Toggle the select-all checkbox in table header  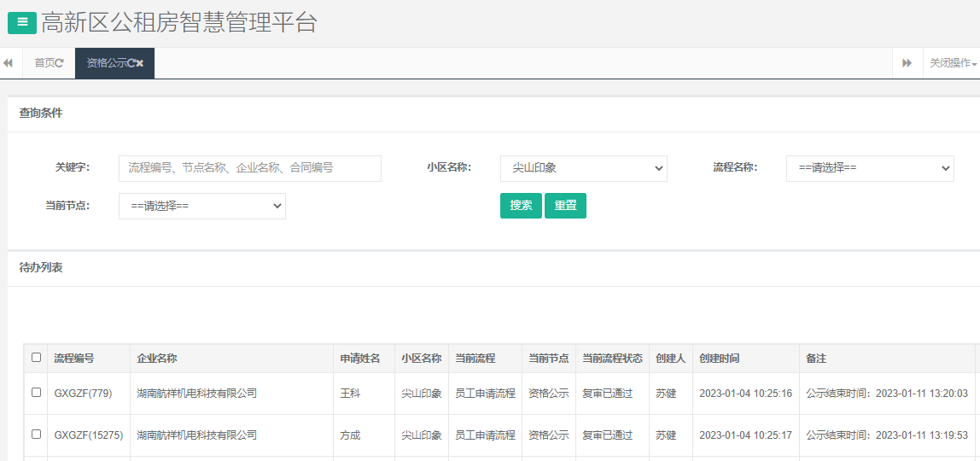(x=36, y=358)
